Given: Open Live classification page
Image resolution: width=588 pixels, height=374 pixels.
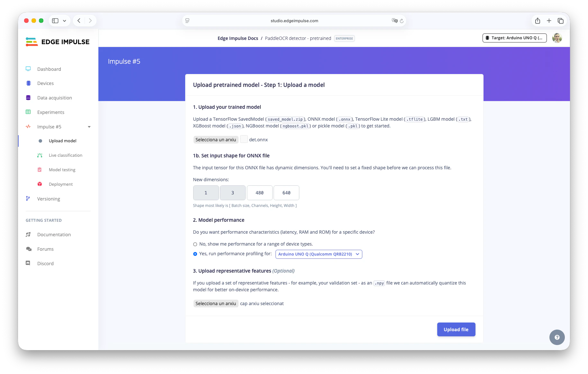Looking at the screenshot, I should (x=66, y=155).
